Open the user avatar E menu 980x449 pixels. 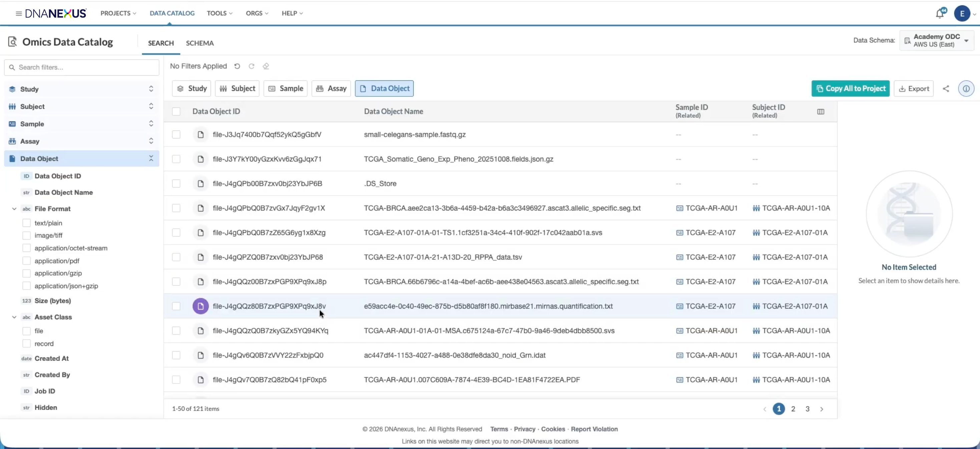[x=962, y=14]
